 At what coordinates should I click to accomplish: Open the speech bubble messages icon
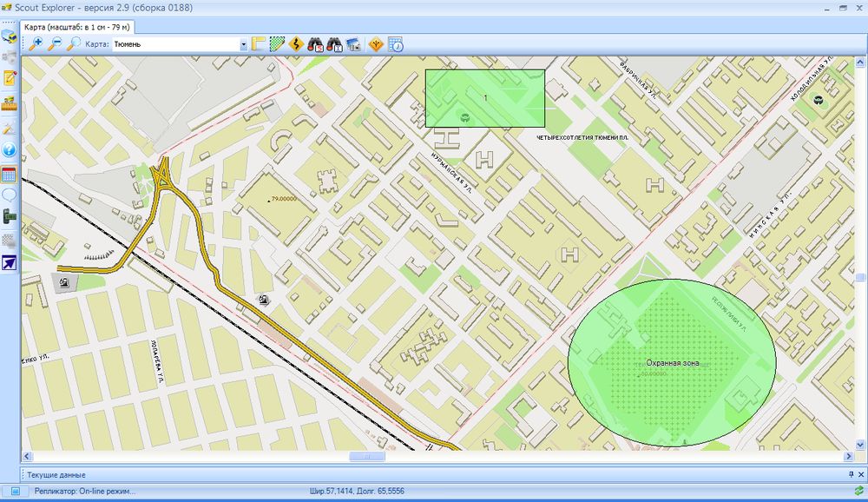[10, 195]
